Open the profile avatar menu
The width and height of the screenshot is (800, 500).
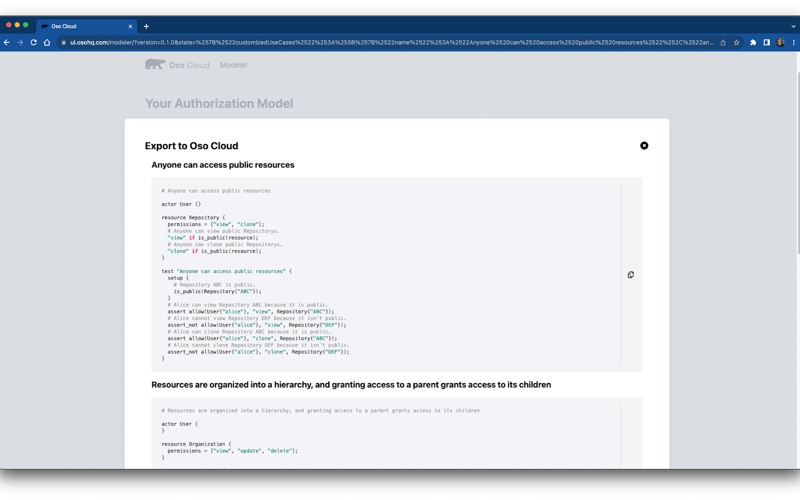[780, 42]
